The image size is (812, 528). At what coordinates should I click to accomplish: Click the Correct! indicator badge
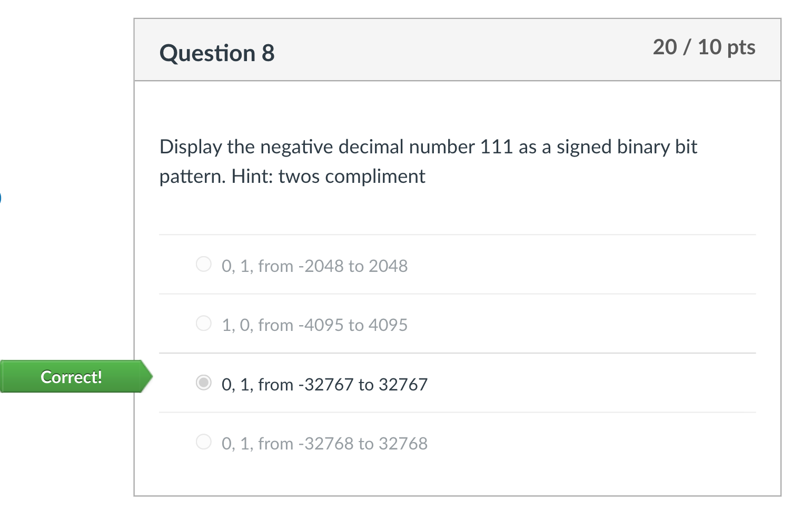[x=71, y=376]
